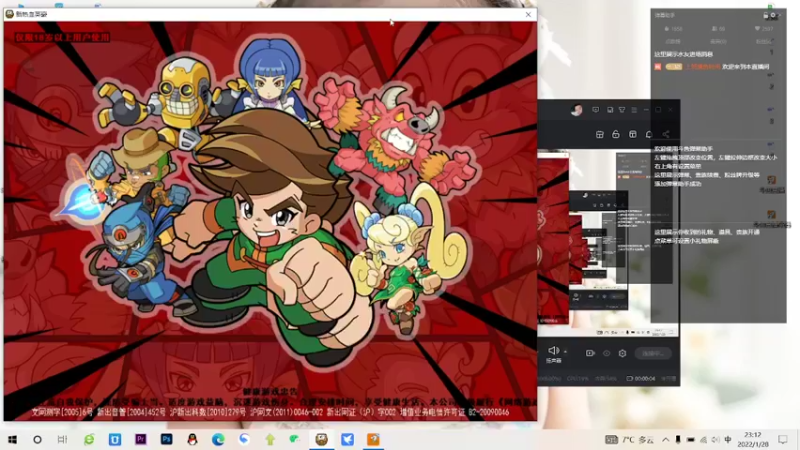Viewport: 800px width, 450px height.
Task: Toggle the eye preview icon in streaming app
Action: pyautogui.click(x=607, y=353)
